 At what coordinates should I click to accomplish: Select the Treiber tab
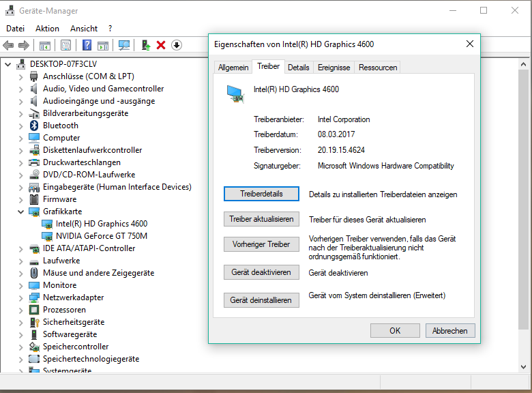point(268,66)
